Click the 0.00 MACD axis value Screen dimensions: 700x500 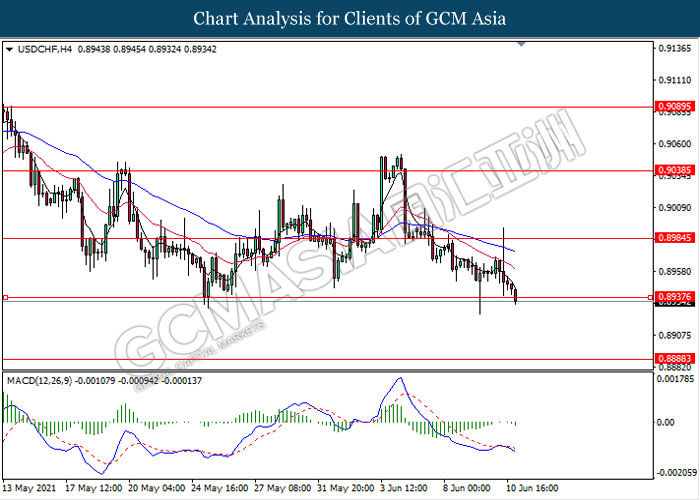667,422
